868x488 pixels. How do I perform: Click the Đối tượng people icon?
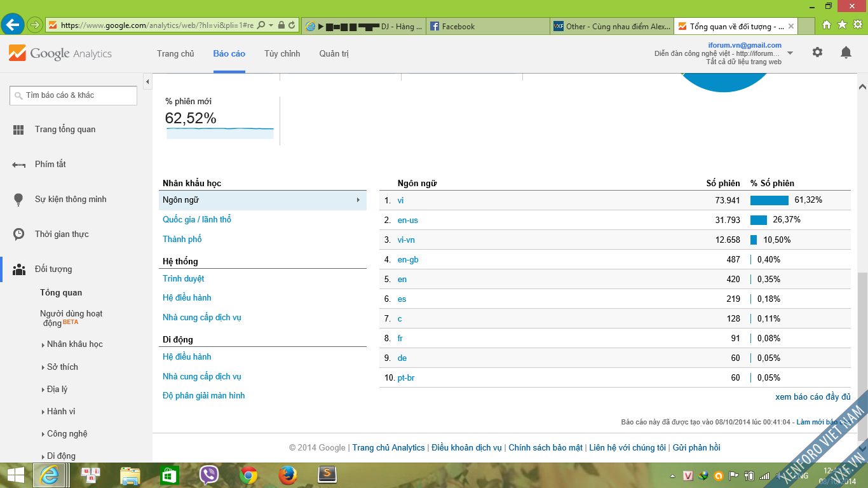[19, 269]
